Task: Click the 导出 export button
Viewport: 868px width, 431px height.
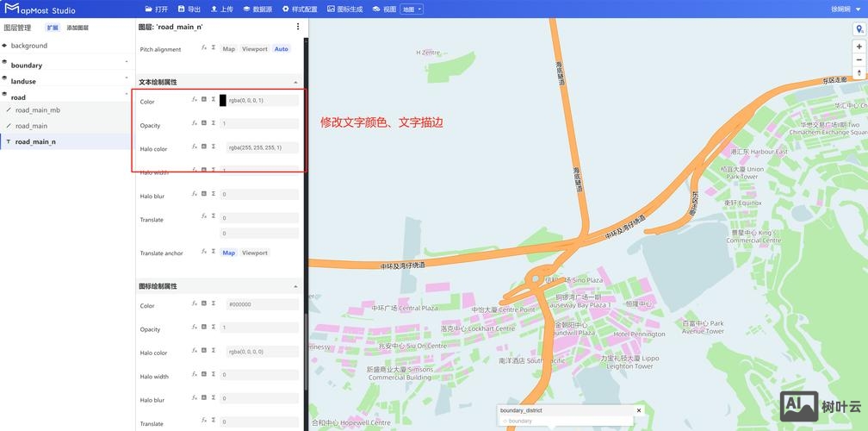Action: pos(189,9)
